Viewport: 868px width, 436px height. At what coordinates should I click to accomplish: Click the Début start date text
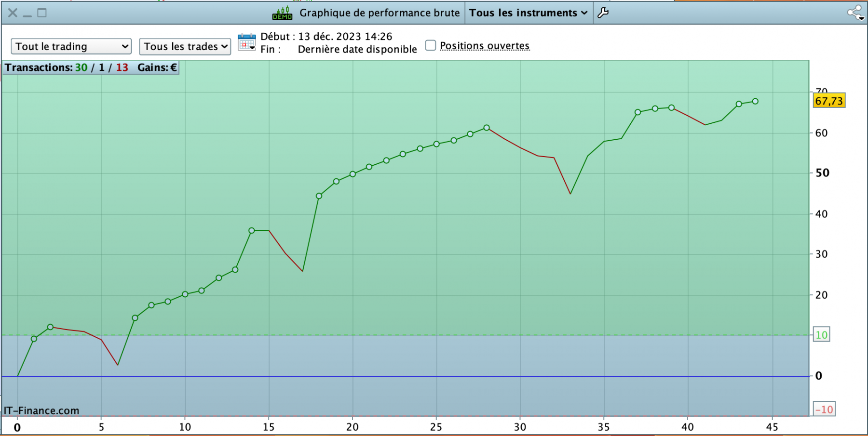[x=326, y=37]
